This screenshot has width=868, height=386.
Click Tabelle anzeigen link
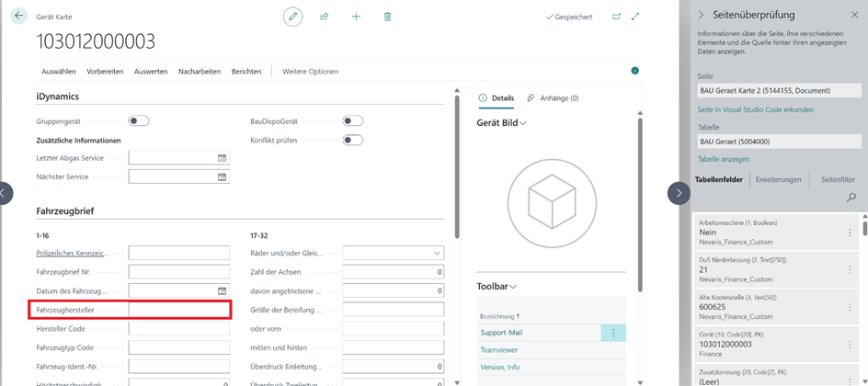pyautogui.click(x=723, y=159)
